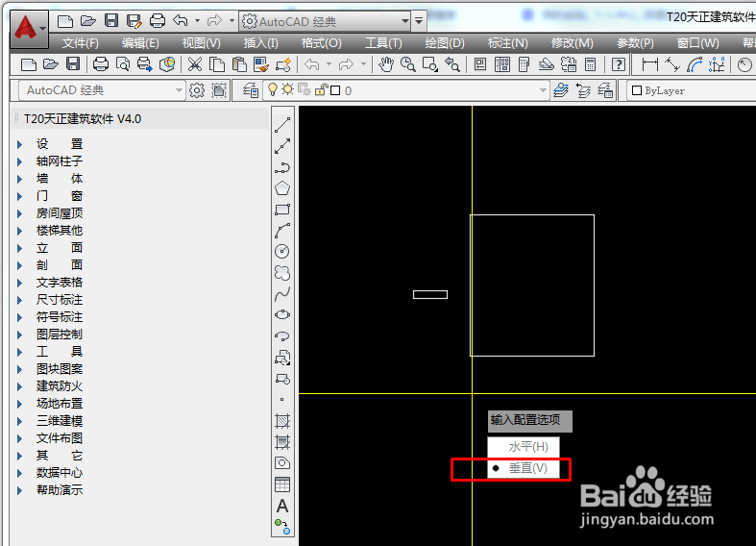Click the 文字表格 sidebar entry
Viewport: 756px width, 546px height.
tap(60, 283)
